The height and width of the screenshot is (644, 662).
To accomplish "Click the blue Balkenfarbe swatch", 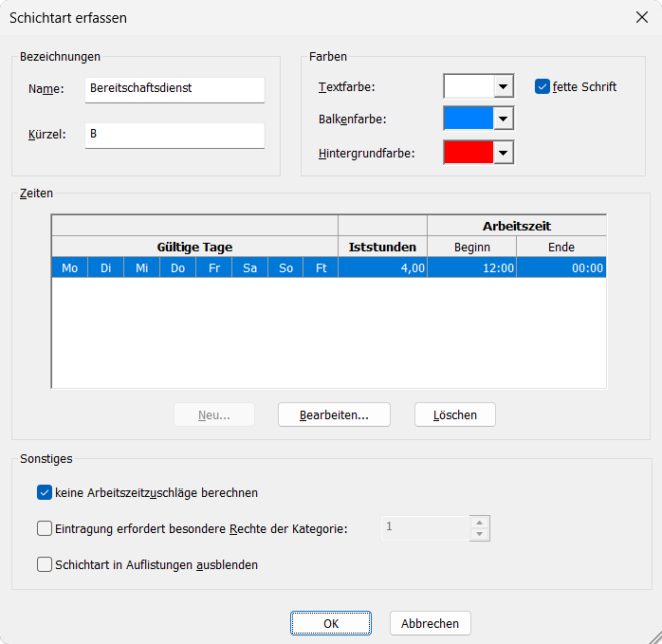I will [469, 119].
